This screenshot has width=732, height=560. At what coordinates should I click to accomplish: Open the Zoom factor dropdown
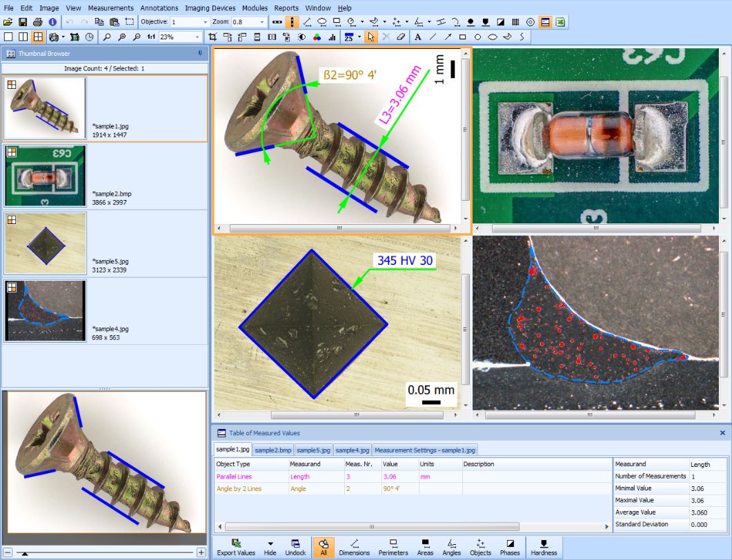coord(262,22)
